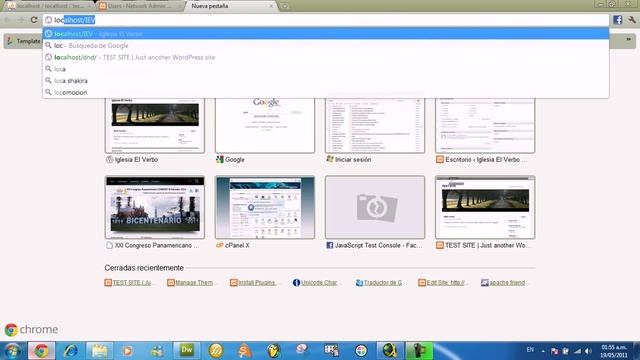
Task: Click the green globe taskbar icon
Action: 390,351
